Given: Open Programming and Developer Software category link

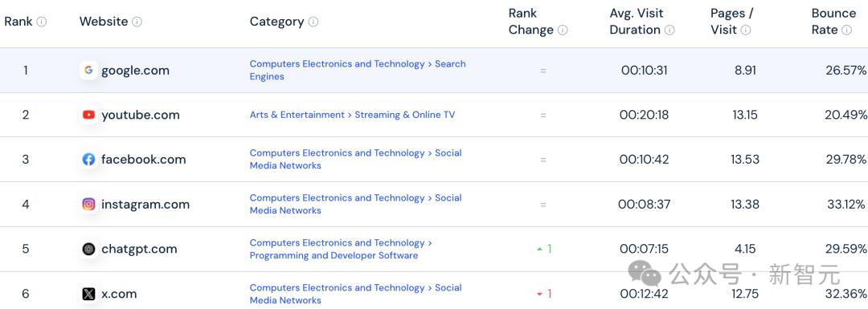Looking at the screenshot, I should coord(334,255).
